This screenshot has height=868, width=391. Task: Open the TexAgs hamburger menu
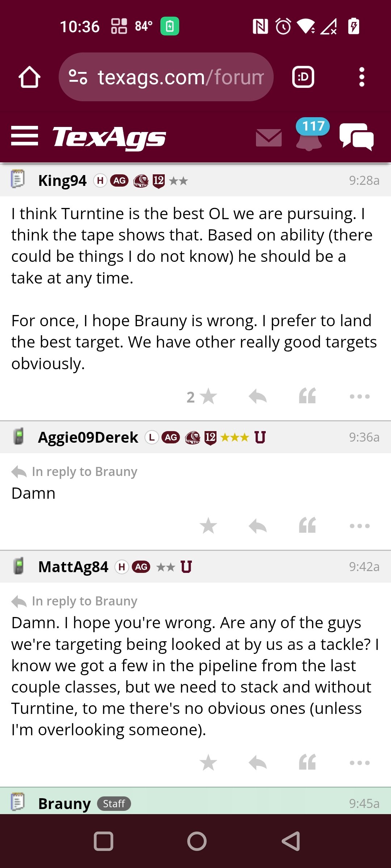[x=24, y=136]
